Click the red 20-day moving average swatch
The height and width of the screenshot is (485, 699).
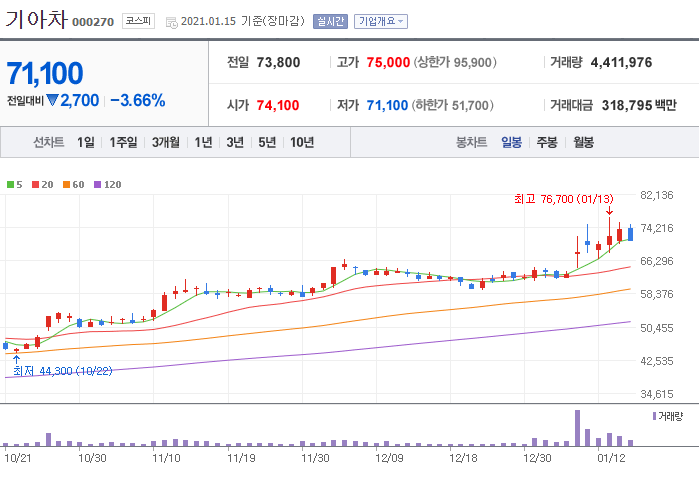36,185
